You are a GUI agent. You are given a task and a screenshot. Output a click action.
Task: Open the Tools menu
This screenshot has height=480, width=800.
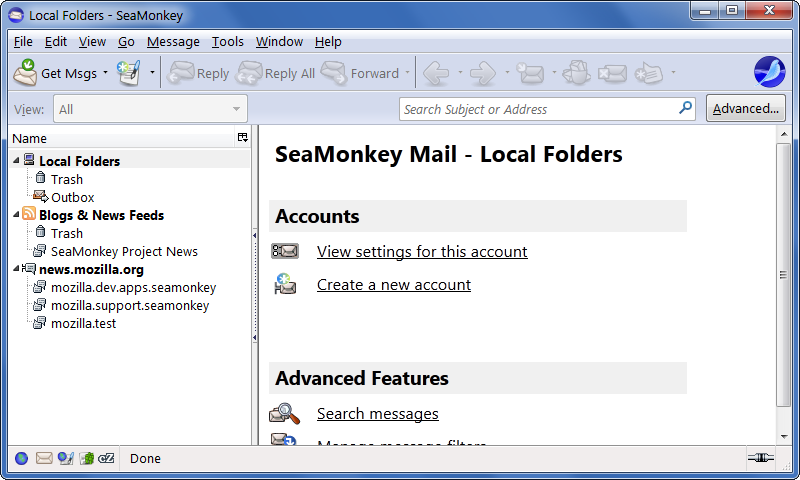coord(228,42)
